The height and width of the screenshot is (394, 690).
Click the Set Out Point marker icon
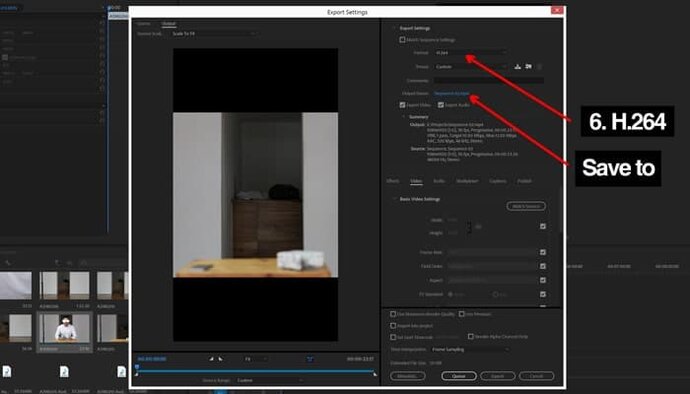pos(220,359)
